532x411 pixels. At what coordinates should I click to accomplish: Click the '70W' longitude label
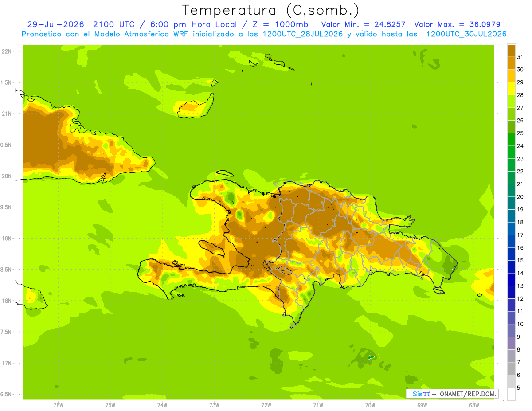[370, 405]
